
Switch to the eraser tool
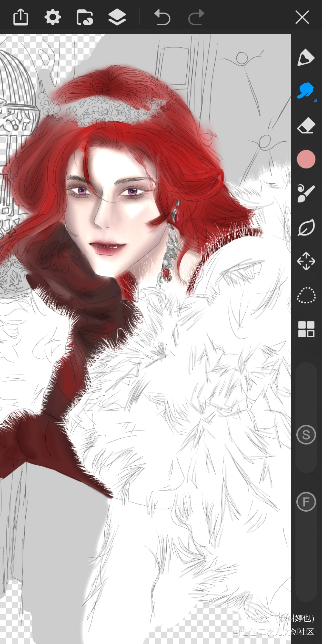tap(306, 125)
